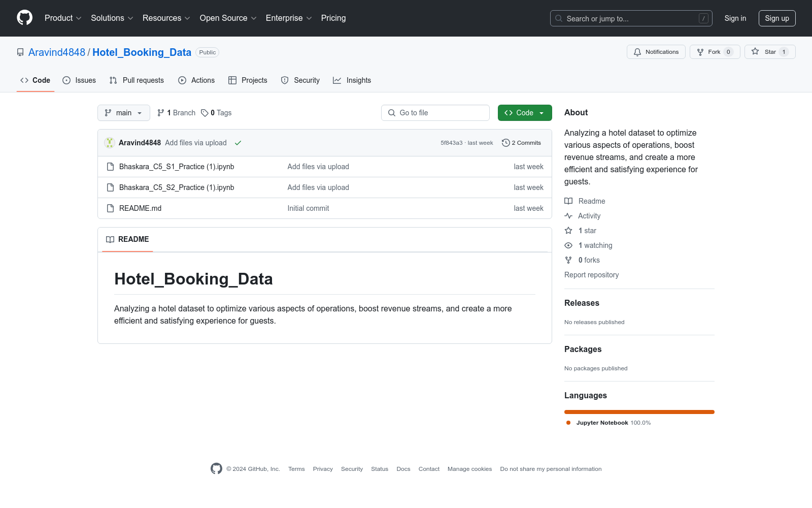Open the Initial commit message link

(x=308, y=208)
